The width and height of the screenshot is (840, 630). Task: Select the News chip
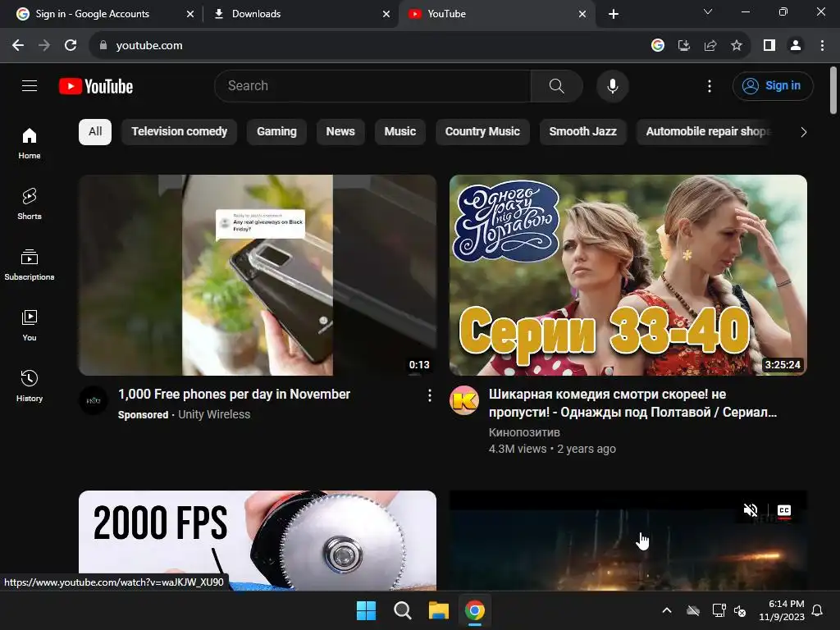click(x=340, y=132)
